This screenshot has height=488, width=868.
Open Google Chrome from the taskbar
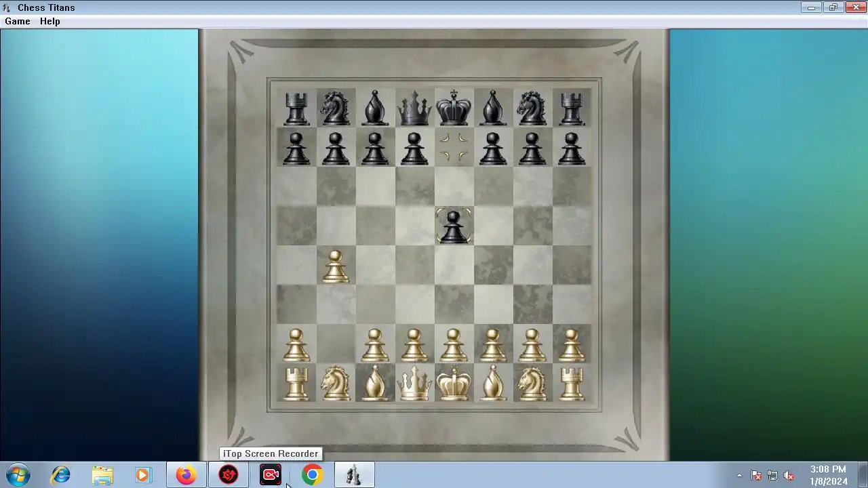point(312,475)
